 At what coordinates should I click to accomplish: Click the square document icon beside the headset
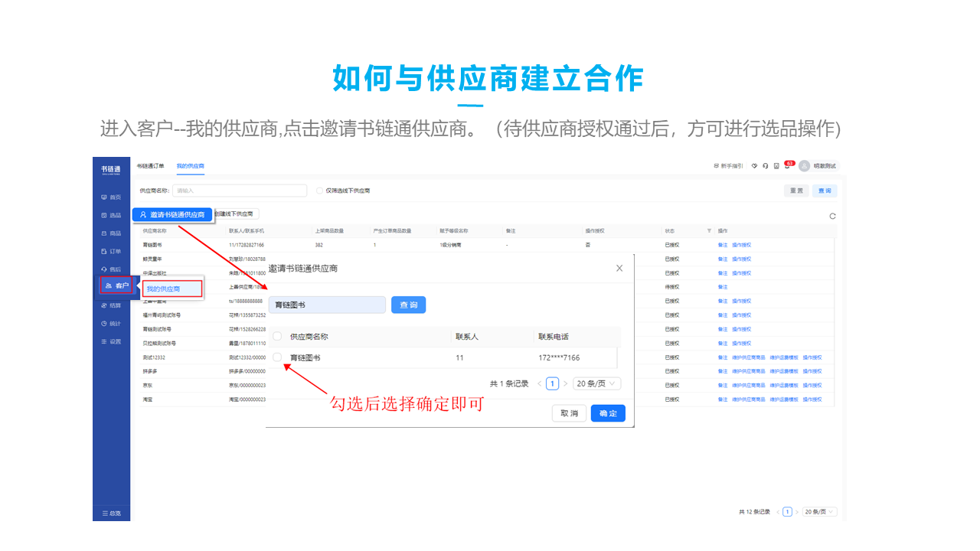[x=776, y=165]
